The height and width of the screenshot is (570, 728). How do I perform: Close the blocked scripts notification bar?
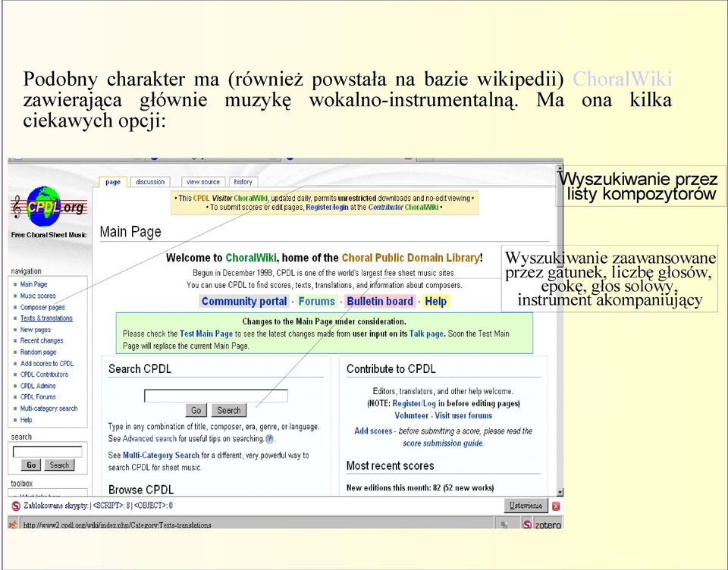(556, 506)
